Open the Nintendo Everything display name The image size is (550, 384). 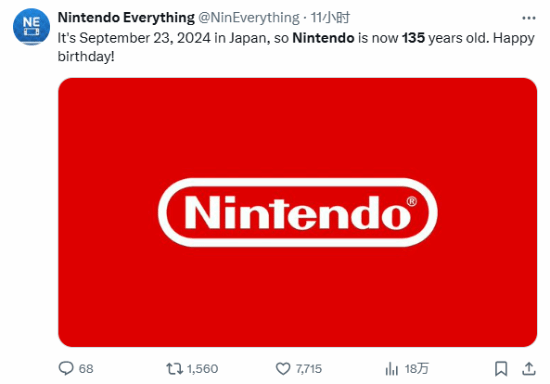pyautogui.click(x=126, y=18)
